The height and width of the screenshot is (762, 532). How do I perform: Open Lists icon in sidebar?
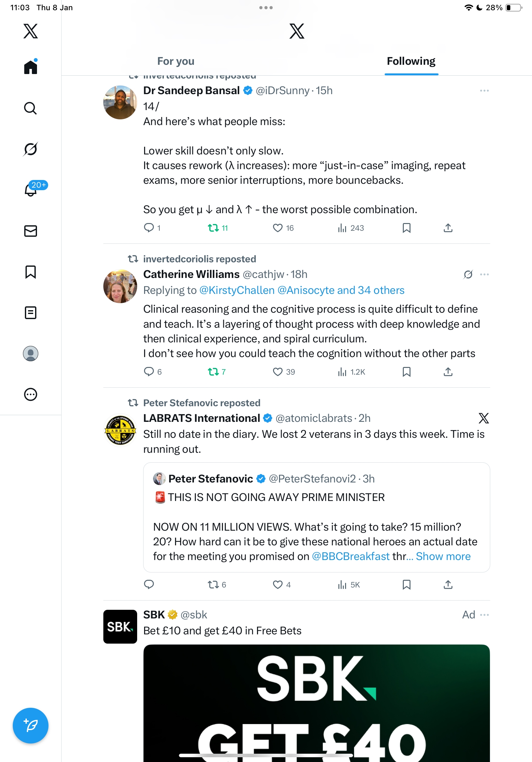pos(30,313)
